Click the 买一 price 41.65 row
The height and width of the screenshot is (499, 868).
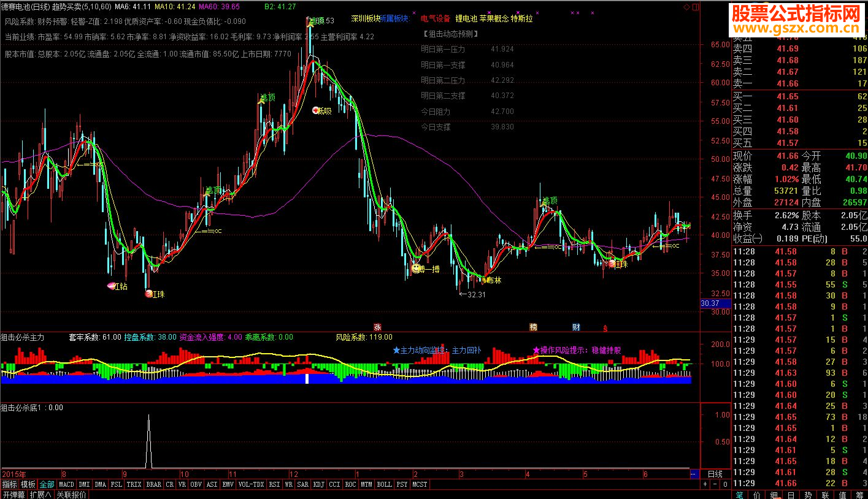800,96
